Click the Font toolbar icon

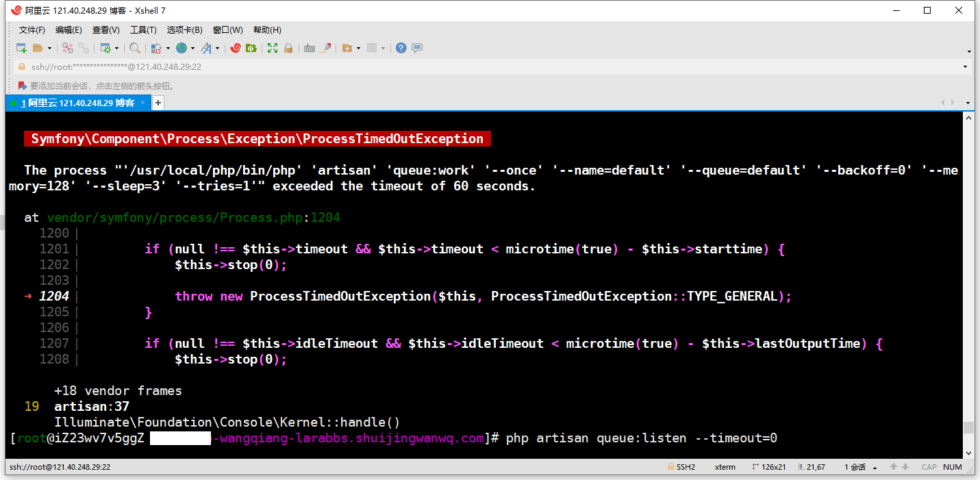(x=206, y=48)
